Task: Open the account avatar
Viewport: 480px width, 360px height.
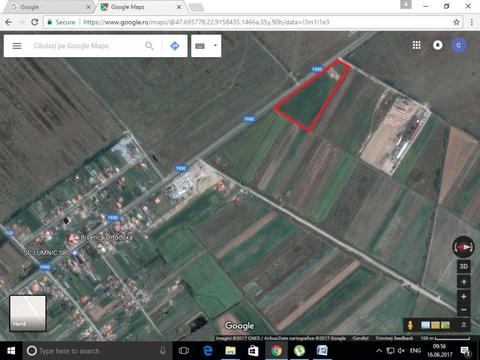Action: coord(459,45)
